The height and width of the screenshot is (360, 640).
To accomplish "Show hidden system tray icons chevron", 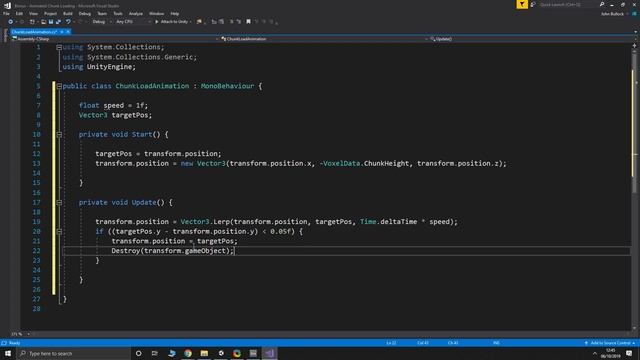I will pos(595,353).
